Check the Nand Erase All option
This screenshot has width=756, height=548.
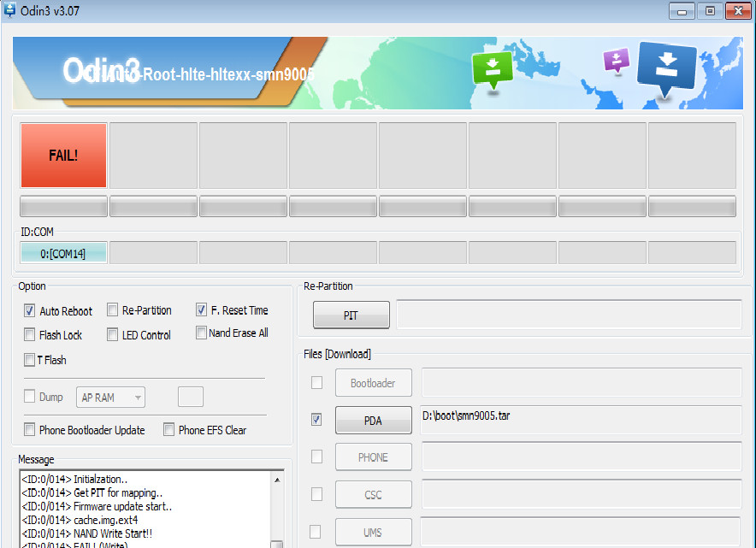[201, 333]
